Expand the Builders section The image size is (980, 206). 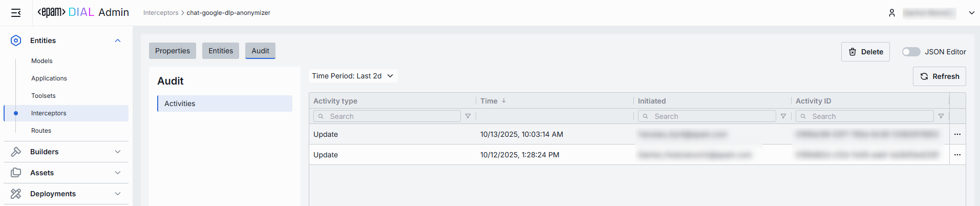tap(117, 152)
